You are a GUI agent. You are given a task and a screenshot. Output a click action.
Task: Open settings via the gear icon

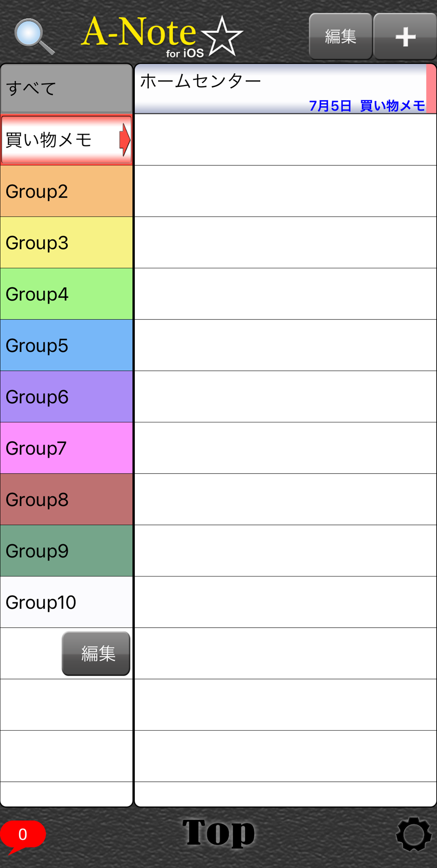pyautogui.click(x=413, y=834)
